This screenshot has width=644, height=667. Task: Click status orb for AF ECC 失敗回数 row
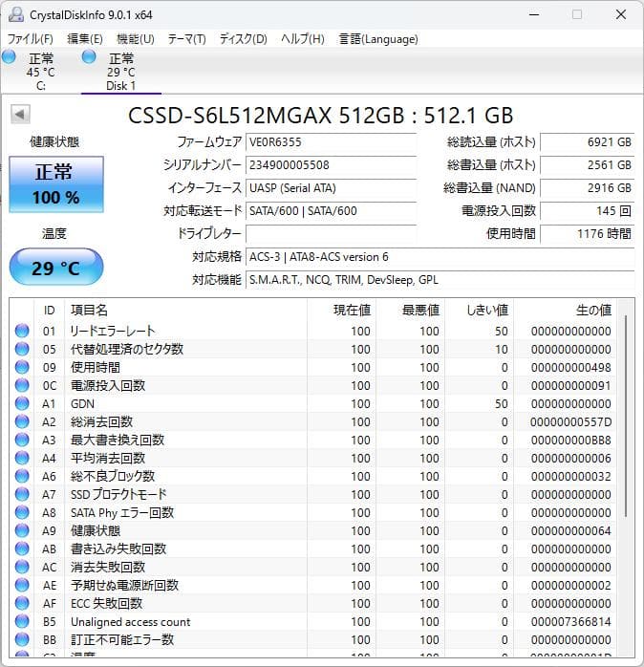(x=22, y=603)
